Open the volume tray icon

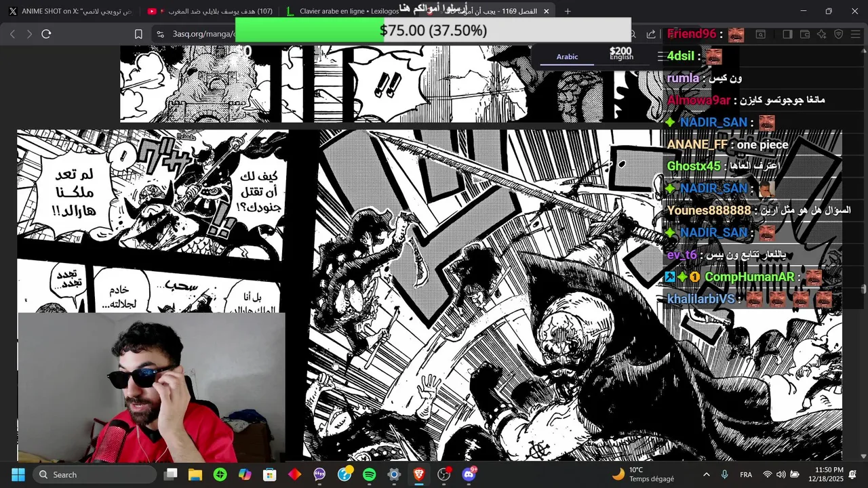(x=781, y=474)
